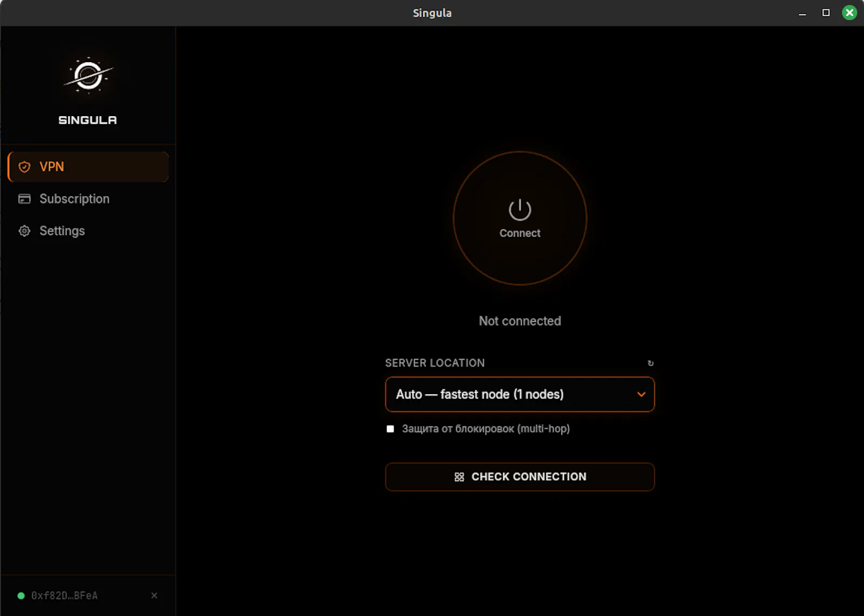Close the Singula window

click(849, 12)
